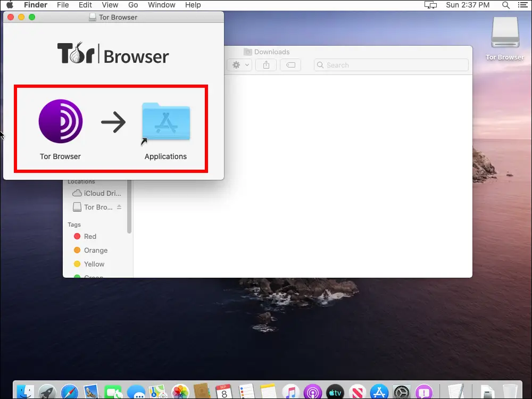Select the Yellow tag in sidebar
The height and width of the screenshot is (399, 532).
click(x=89, y=264)
